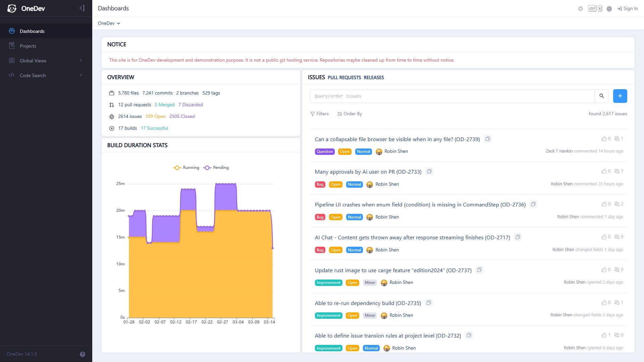Open the 529 tags link
This screenshot has height=362, width=644.
(211, 93)
